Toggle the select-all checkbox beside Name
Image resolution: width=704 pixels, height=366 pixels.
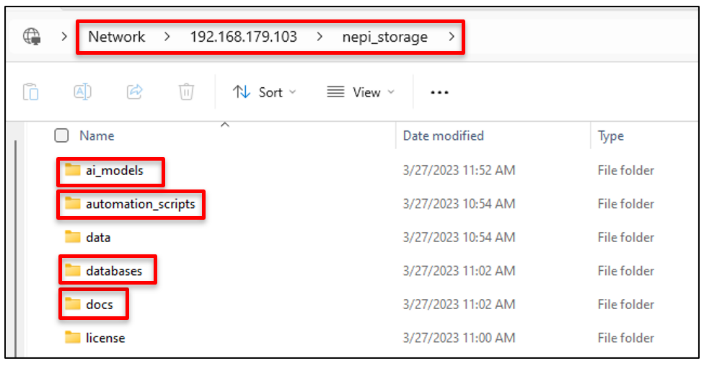click(61, 136)
